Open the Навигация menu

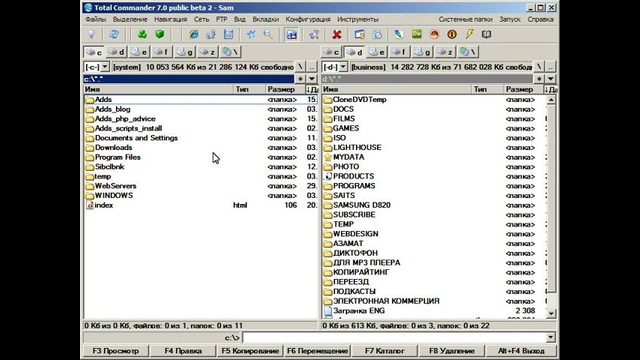pos(171,19)
